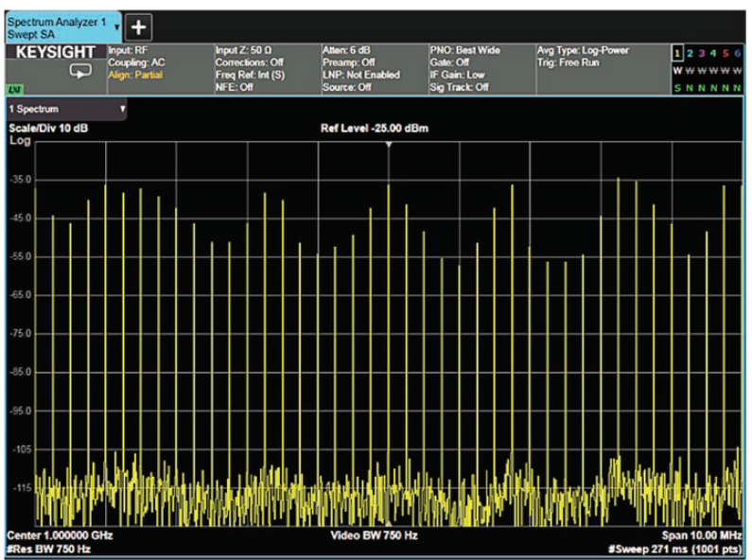This screenshot has height=560, width=752.
Task: Click the KEYSIGHT logo
Action: 57,53
